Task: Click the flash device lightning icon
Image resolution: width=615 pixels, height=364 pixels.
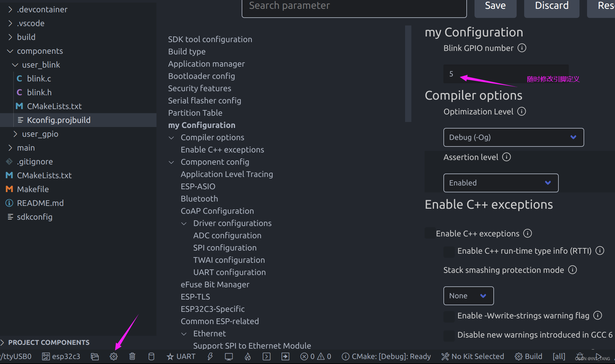Action: [x=210, y=356]
